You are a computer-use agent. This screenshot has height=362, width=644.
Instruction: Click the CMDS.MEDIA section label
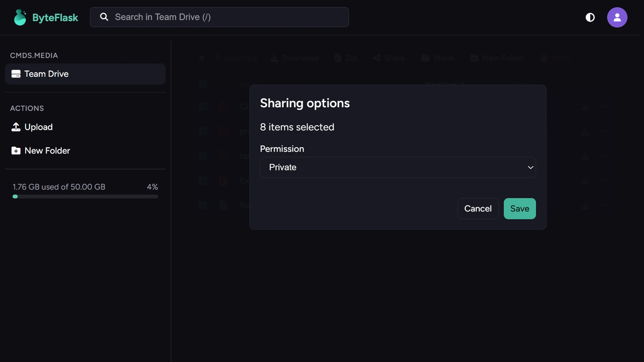click(x=34, y=55)
